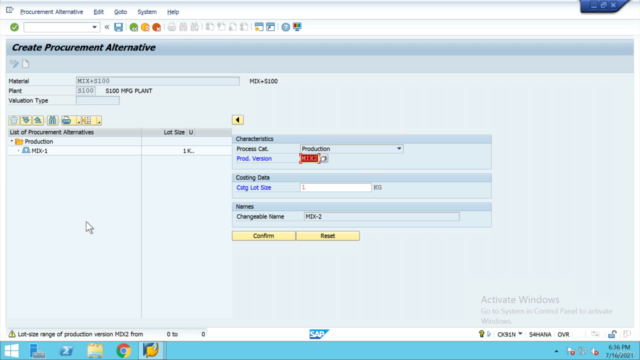
Task: Click the Print icon in toolbar
Action: tap(172, 27)
